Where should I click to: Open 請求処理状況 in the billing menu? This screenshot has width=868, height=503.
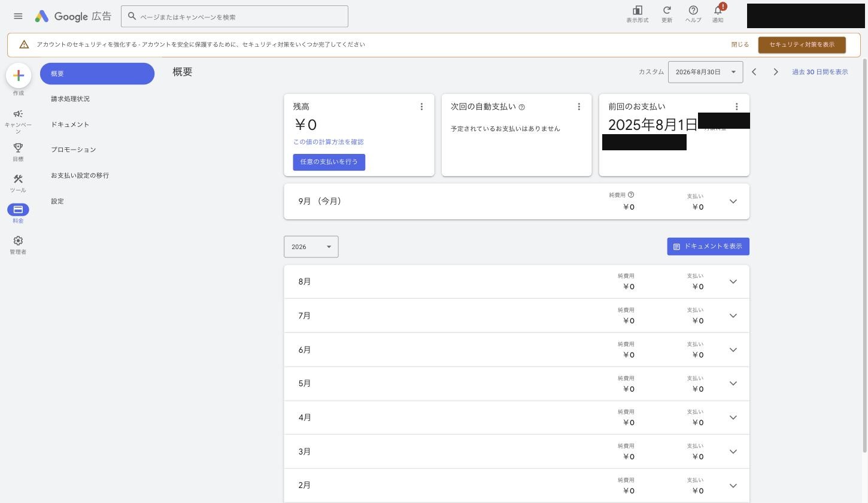click(x=70, y=99)
